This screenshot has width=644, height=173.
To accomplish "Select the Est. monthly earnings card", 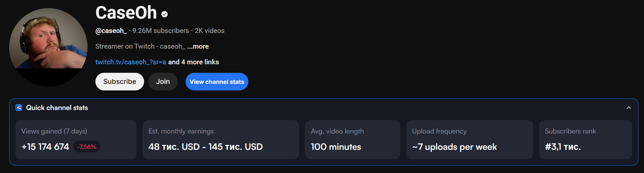I will 221,140.
